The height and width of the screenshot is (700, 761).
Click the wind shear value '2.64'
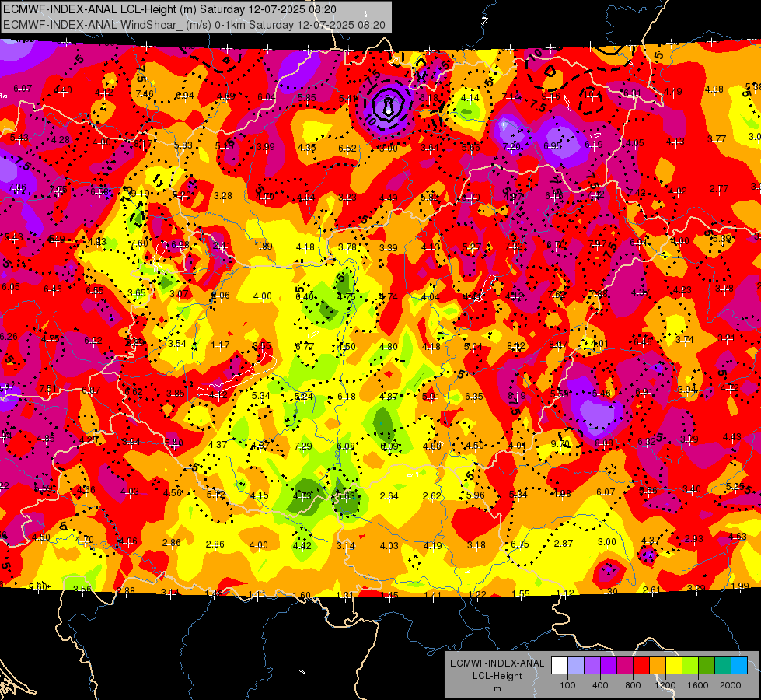click(x=389, y=496)
